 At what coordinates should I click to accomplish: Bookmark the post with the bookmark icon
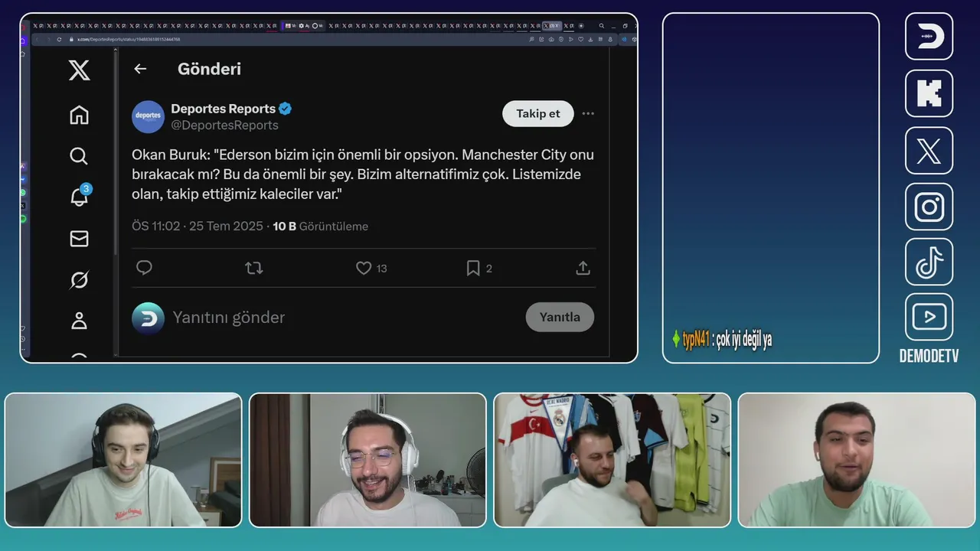[473, 268]
